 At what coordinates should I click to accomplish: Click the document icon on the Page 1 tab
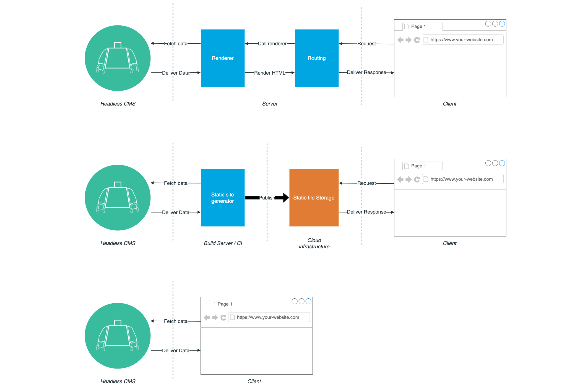pos(406,26)
